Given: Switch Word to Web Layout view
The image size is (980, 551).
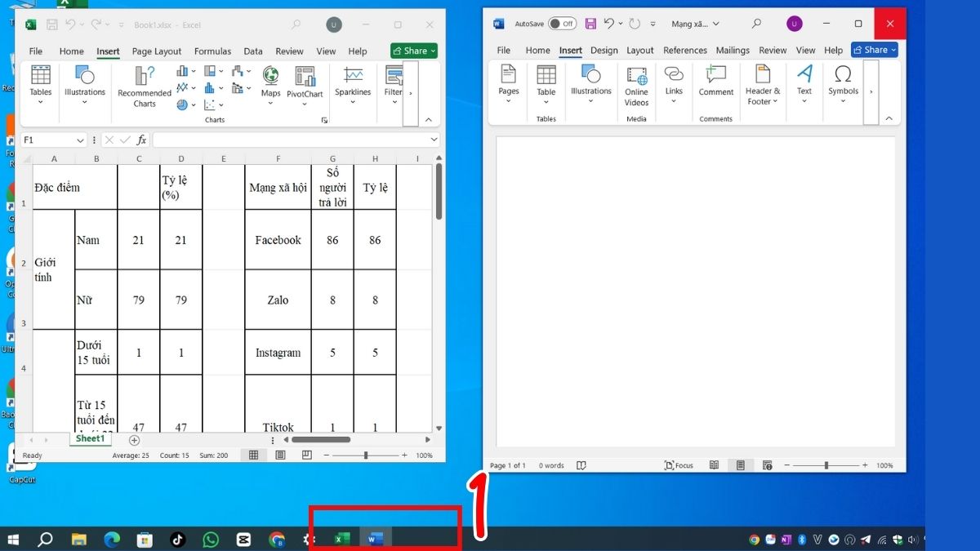Looking at the screenshot, I should coord(768,465).
